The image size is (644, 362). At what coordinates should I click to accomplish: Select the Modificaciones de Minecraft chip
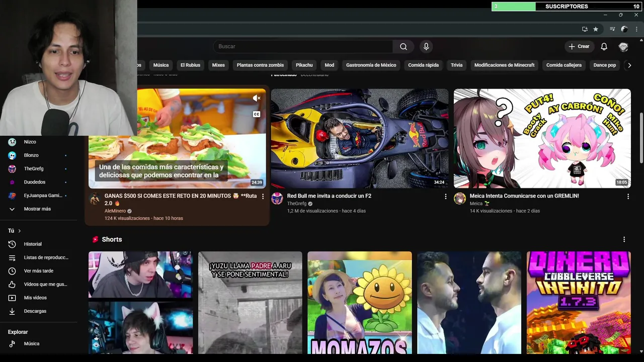click(x=504, y=65)
